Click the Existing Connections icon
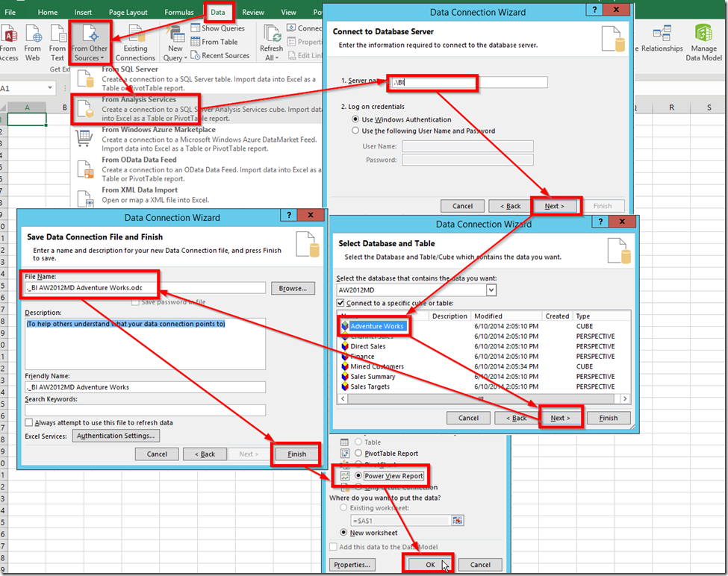The width and height of the screenshot is (728, 576). pyautogui.click(x=135, y=43)
